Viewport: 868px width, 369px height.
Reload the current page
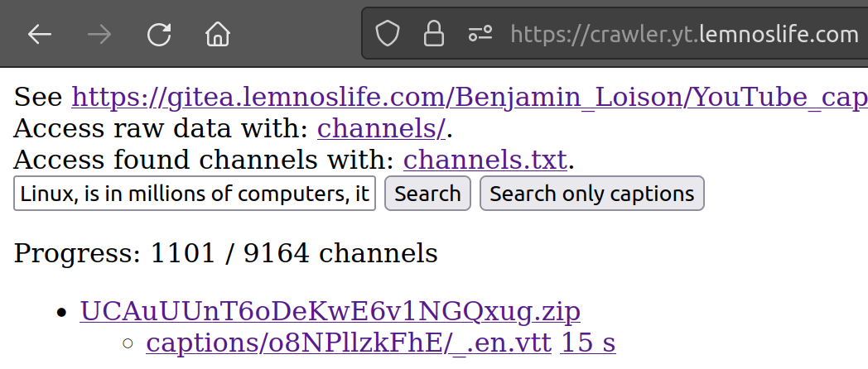click(159, 34)
